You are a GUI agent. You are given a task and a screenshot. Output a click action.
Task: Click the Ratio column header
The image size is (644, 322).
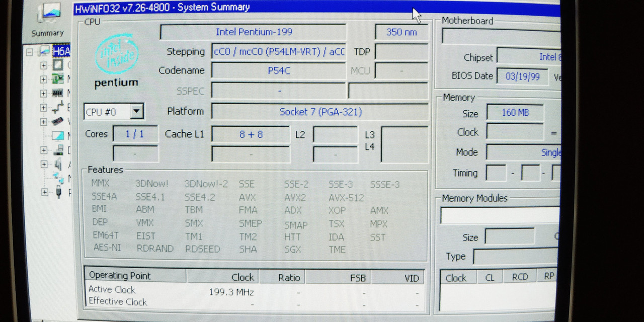[282, 277]
